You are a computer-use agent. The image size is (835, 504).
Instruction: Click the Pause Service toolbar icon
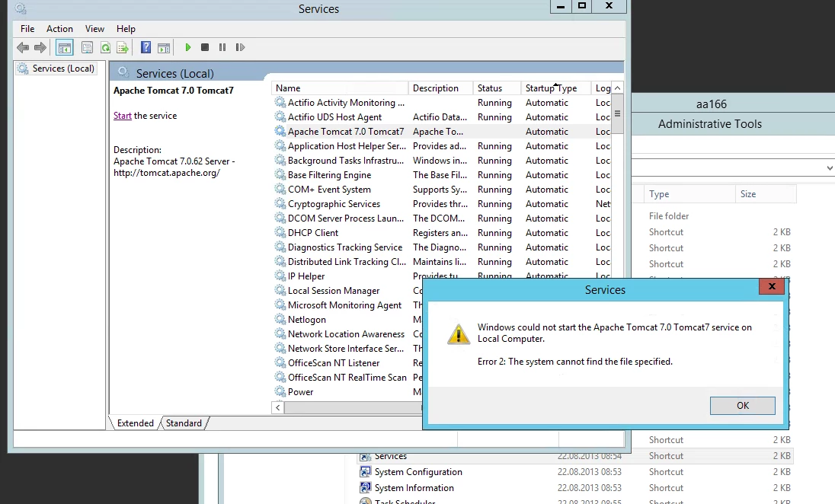click(x=222, y=47)
